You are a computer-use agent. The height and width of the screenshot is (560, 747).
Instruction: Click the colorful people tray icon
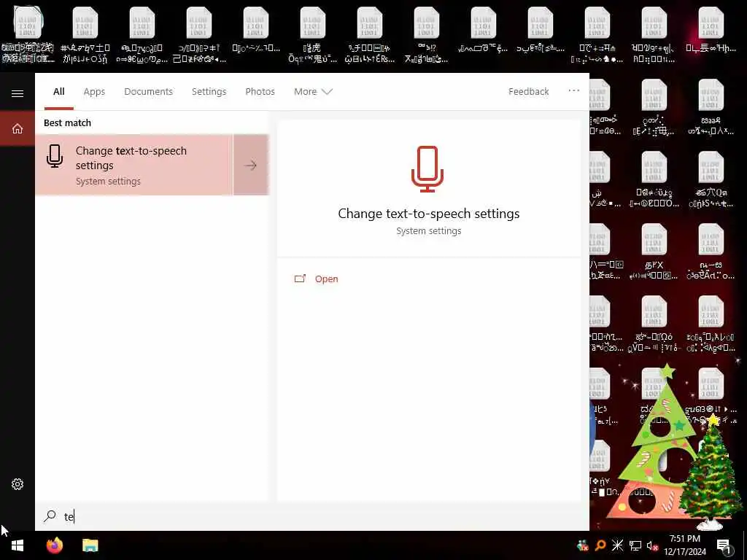pyautogui.click(x=582, y=545)
